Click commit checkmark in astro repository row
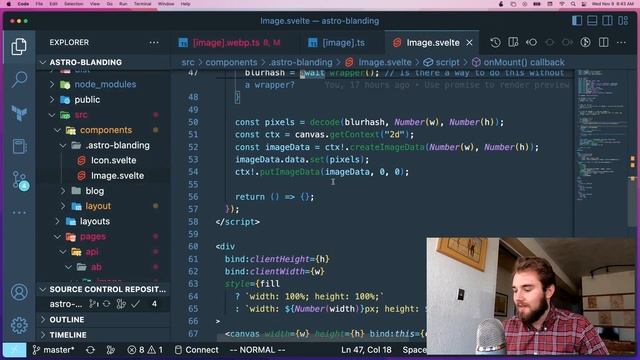 click(136, 304)
